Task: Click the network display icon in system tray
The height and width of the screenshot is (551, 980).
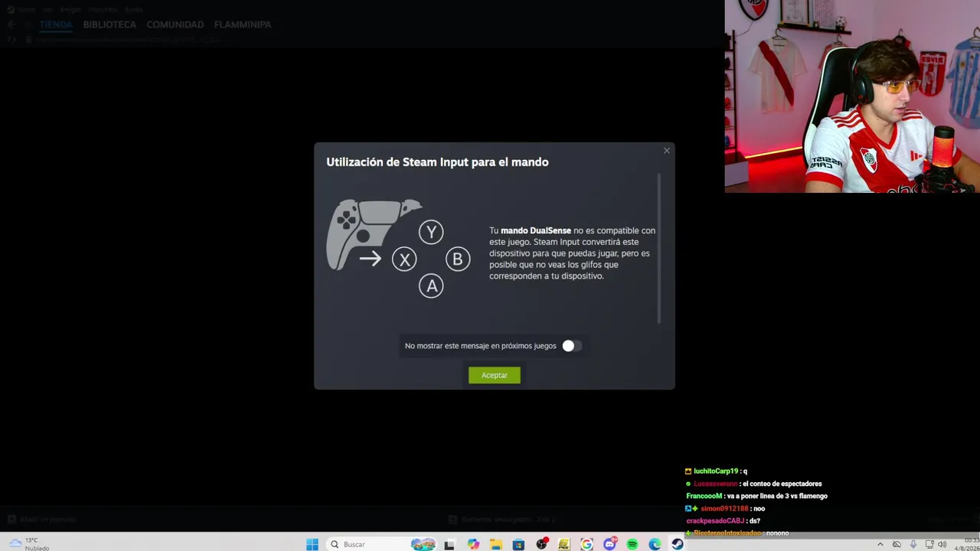Action: (x=929, y=544)
